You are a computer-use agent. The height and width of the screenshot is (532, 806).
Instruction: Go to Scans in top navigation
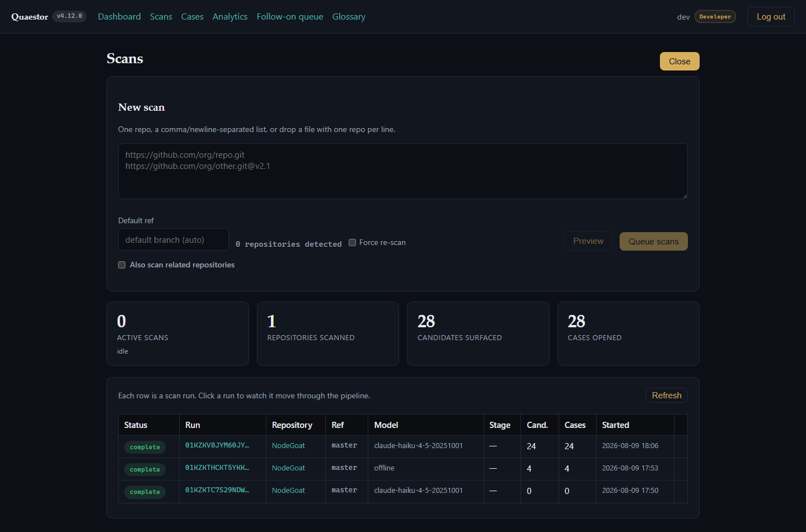161,17
